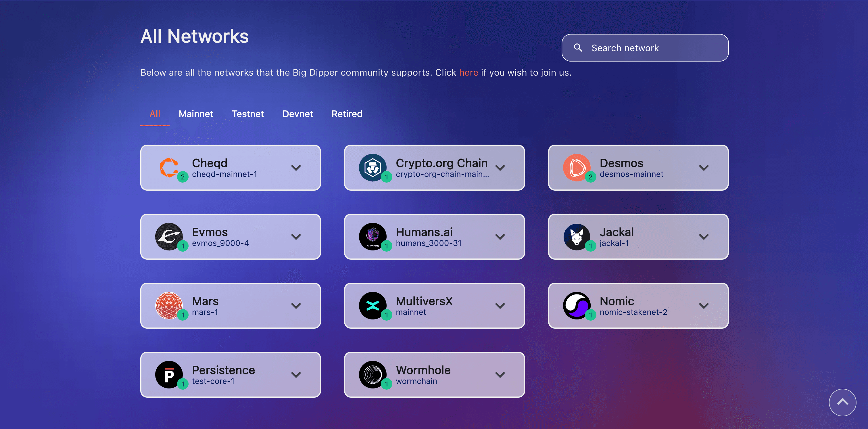Click the MultiversX logo icon
The width and height of the screenshot is (868, 429).
[372, 306]
